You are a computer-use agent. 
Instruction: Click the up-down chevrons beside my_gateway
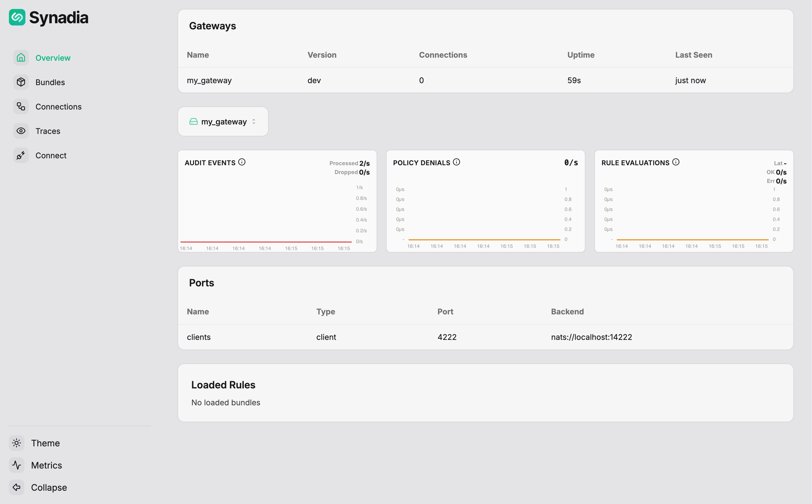click(254, 122)
